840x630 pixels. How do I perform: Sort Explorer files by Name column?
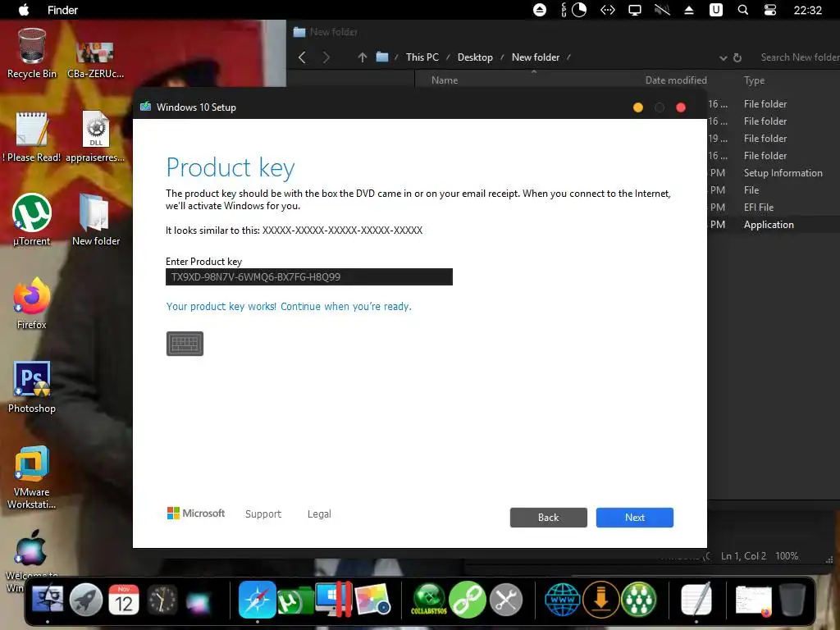pos(445,80)
